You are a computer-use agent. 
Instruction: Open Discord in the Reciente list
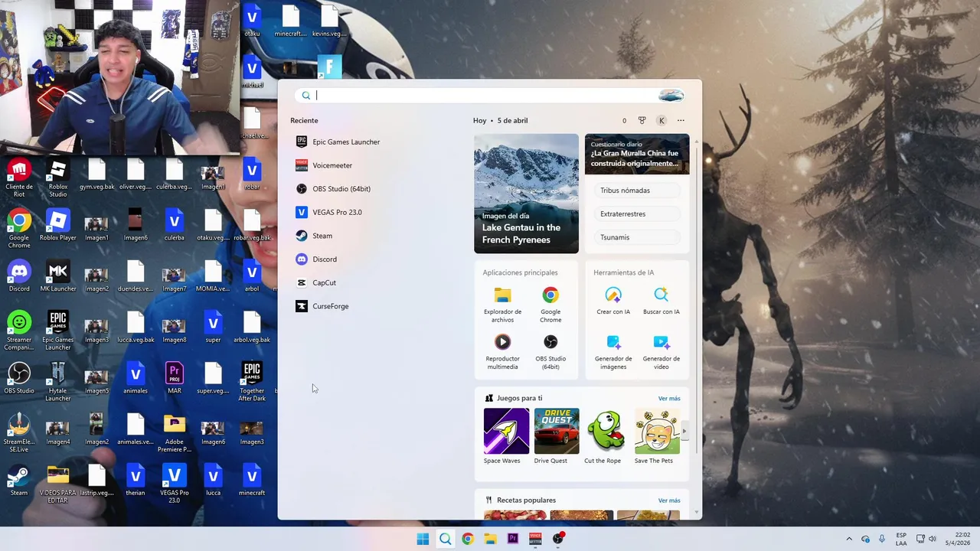point(316,259)
